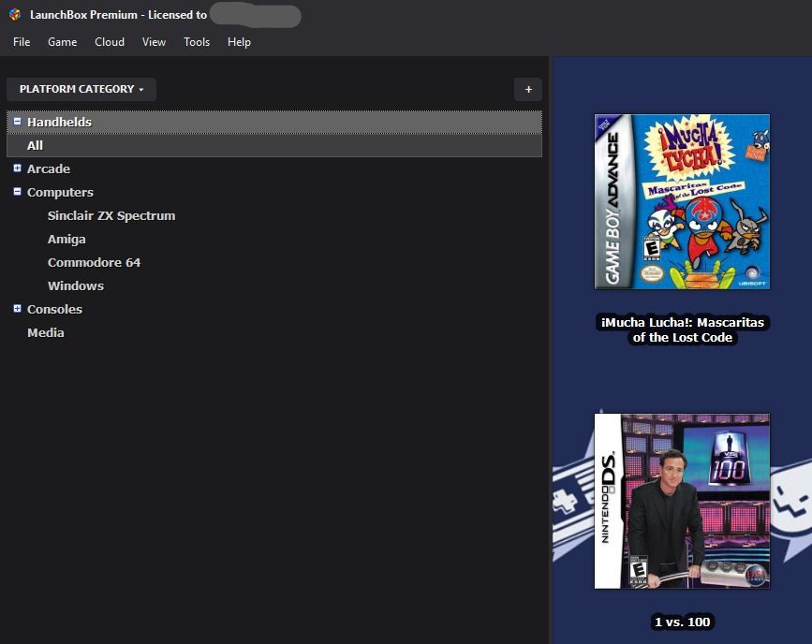
Task: Click the plus add button
Action: [x=528, y=89]
